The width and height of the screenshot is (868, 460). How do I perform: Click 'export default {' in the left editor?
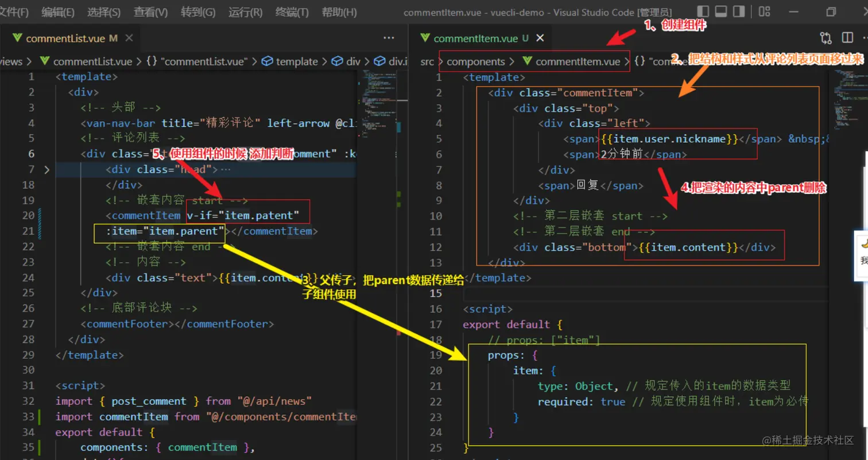pos(105,432)
